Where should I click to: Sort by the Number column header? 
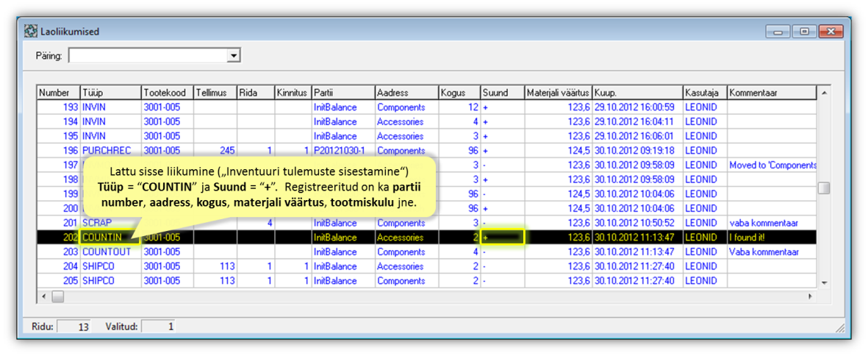tap(58, 93)
